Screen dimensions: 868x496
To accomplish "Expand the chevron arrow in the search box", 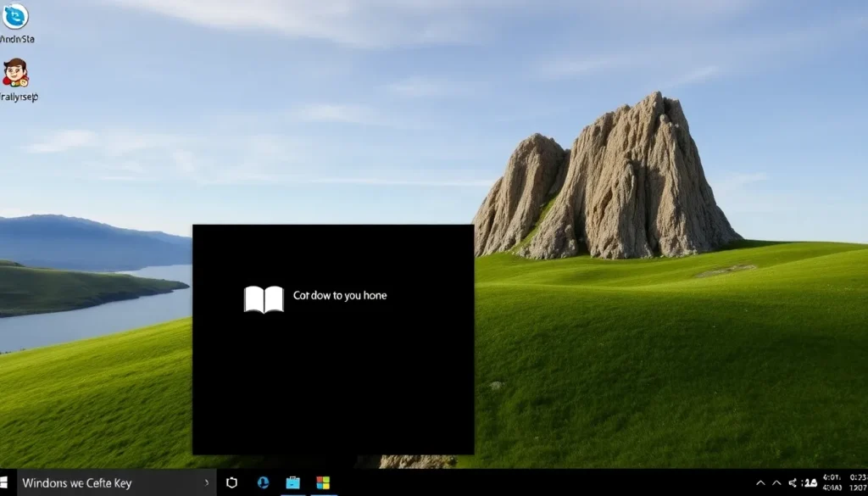I will point(208,483).
